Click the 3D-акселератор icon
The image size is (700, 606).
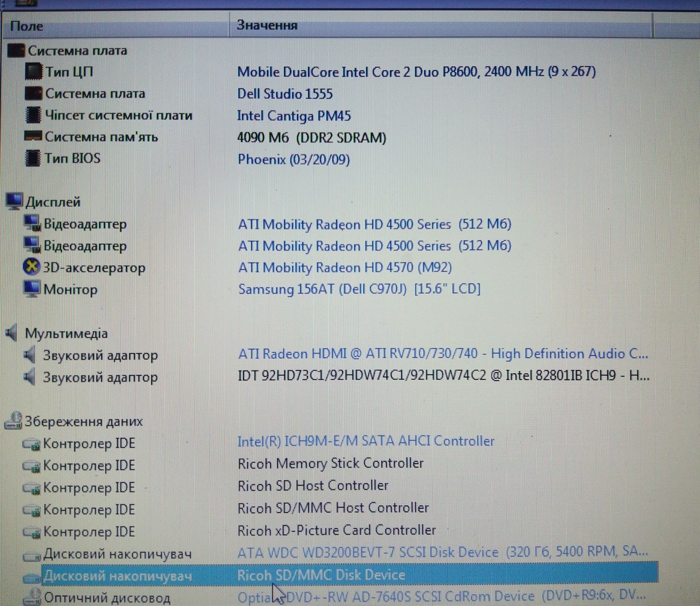32,267
